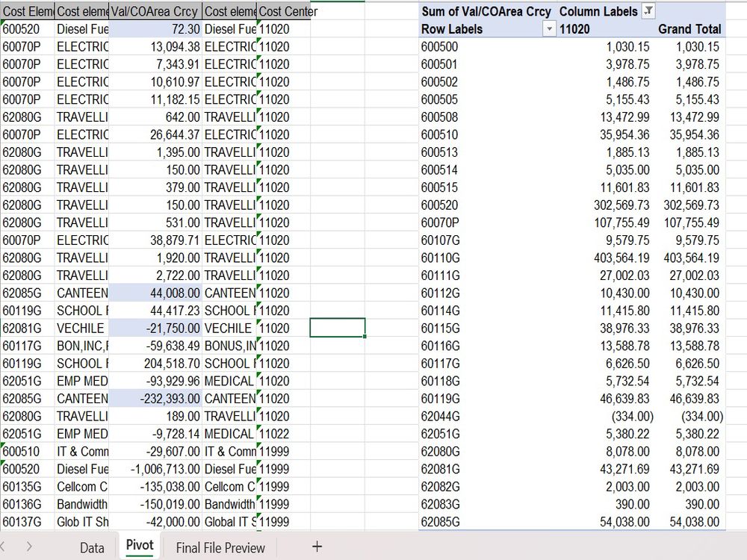
Task: Open the Final File Preview sheet tab
Action: [220, 547]
